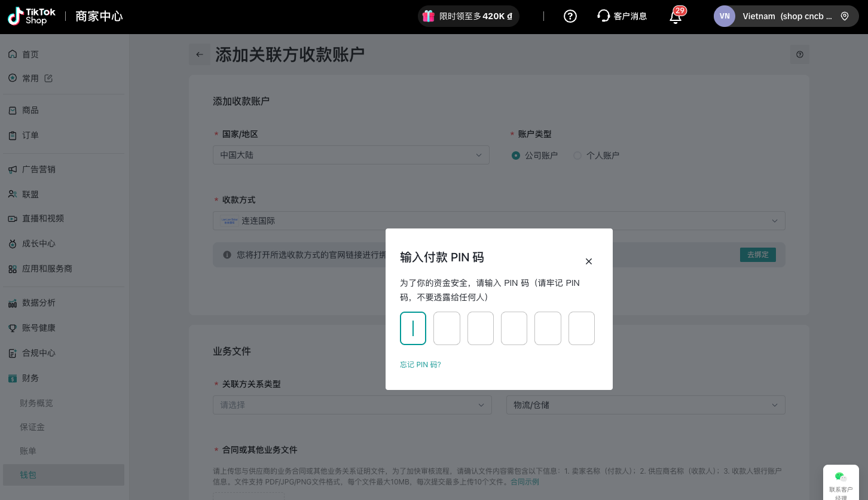Viewport: 868px width, 500px height.
Task: Click the help question mark in header
Action: (x=570, y=16)
